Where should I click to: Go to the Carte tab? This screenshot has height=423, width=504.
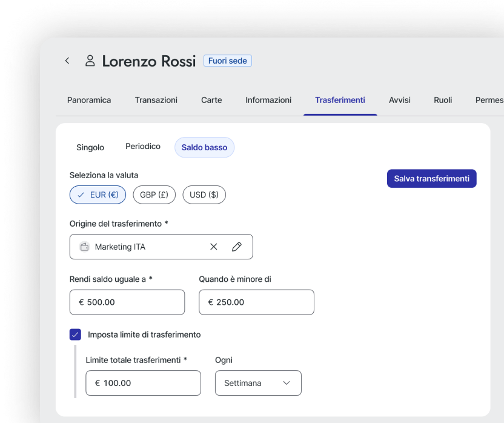tap(211, 100)
